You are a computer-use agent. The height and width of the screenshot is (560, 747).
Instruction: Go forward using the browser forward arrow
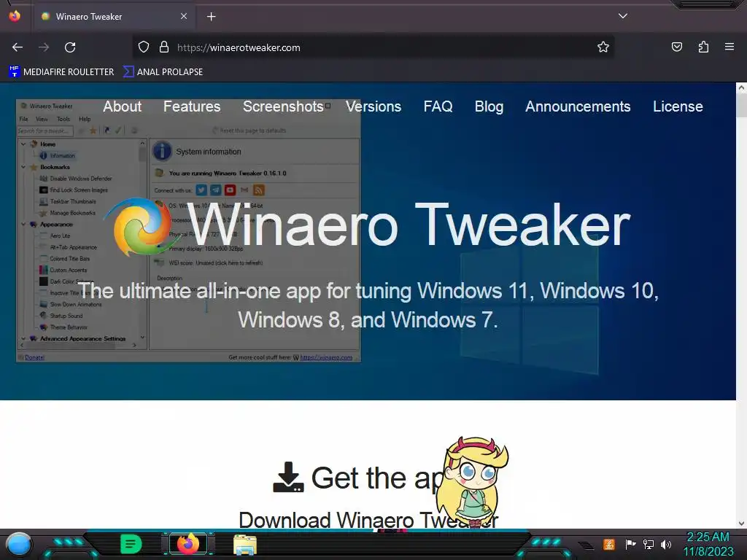(44, 47)
